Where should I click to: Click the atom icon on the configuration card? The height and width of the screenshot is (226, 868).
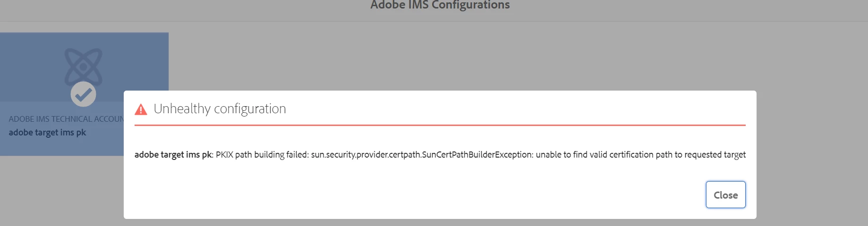(x=83, y=65)
